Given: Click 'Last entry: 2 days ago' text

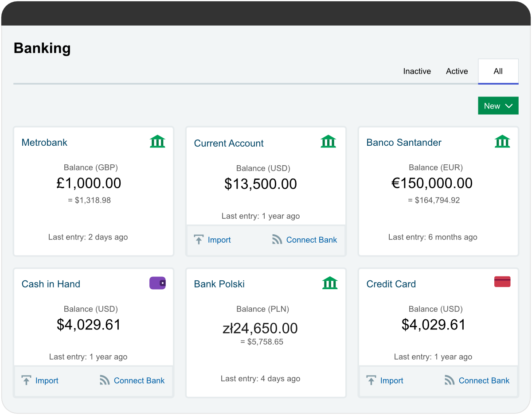Looking at the screenshot, I should [x=88, y=237].
